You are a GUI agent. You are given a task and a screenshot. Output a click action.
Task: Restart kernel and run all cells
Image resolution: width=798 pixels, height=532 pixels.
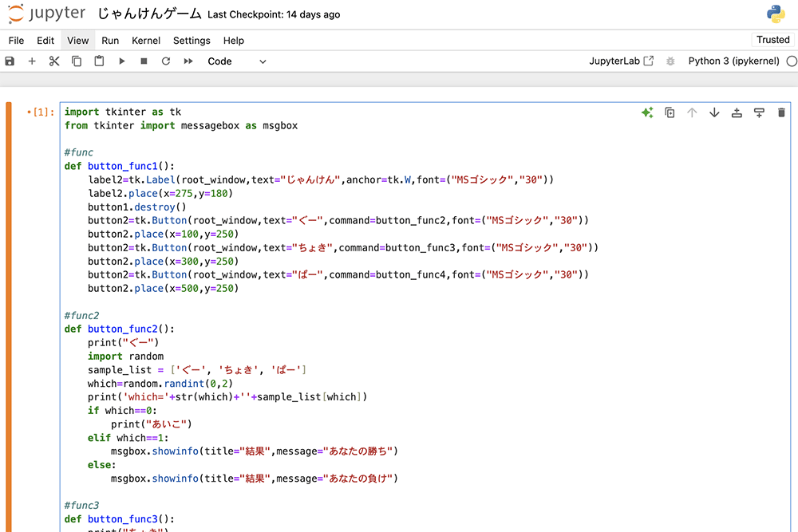coord(188,61)
